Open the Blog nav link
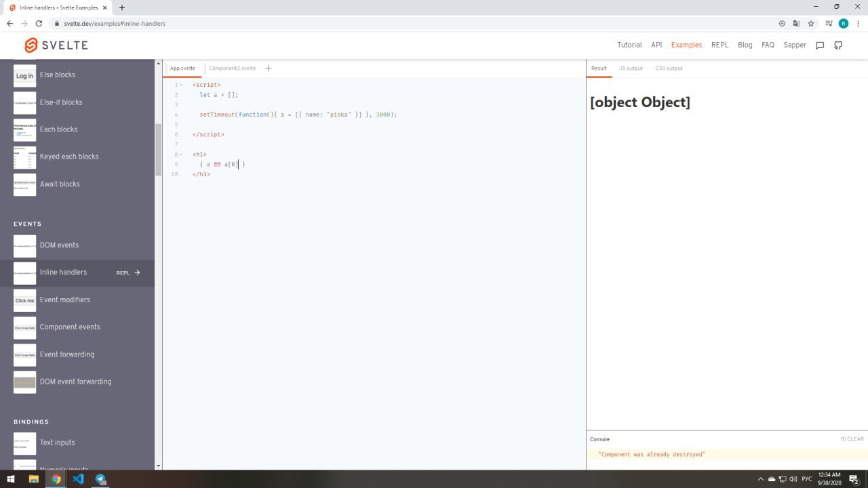Screen dimensions: 868x488 tap(745, 45)
